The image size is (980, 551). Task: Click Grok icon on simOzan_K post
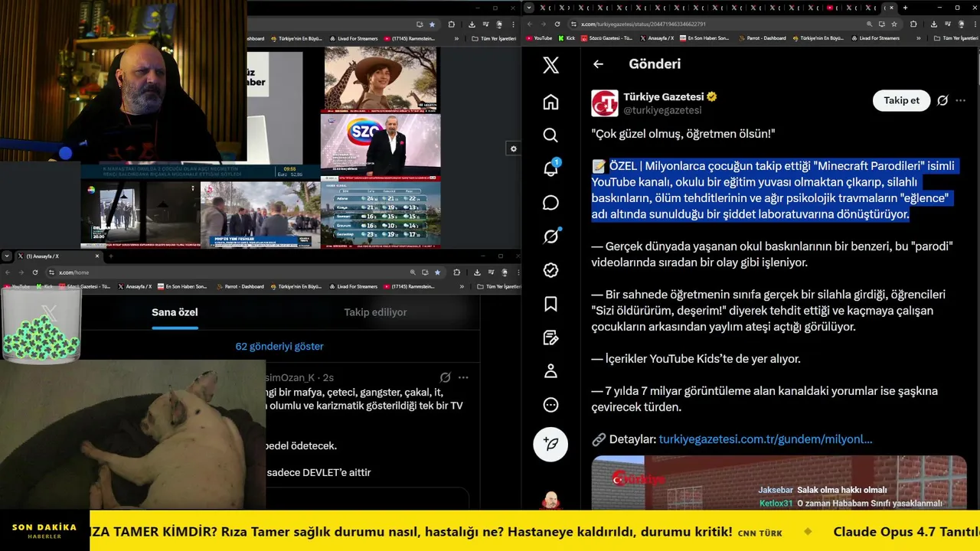[x=445, y=377]
